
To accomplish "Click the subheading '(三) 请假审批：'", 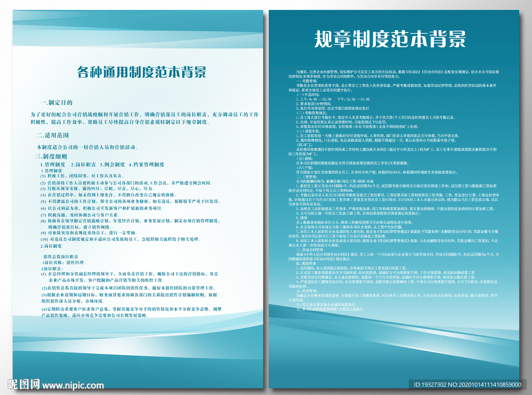I will click(308, 131).
